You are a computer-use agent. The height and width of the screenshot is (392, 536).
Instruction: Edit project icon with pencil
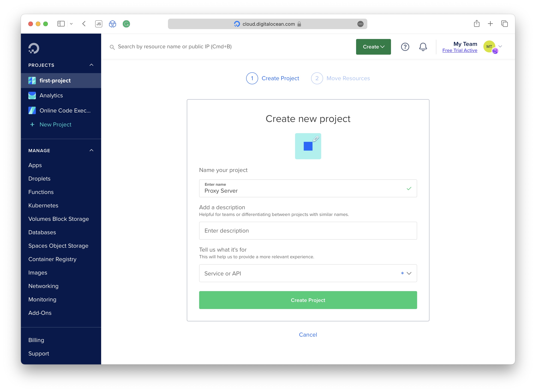pos(308,146)
